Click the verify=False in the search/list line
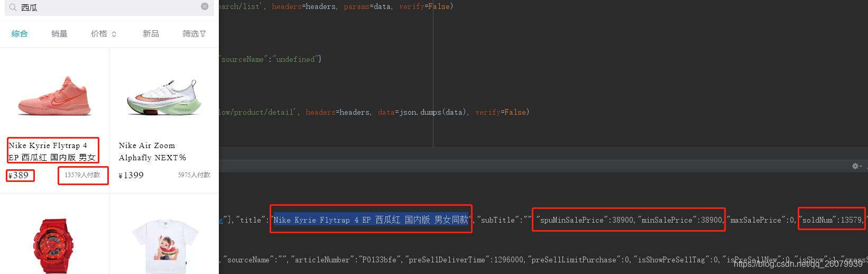The height and width of the screenshot is (274, 868). tap(424, 6)
